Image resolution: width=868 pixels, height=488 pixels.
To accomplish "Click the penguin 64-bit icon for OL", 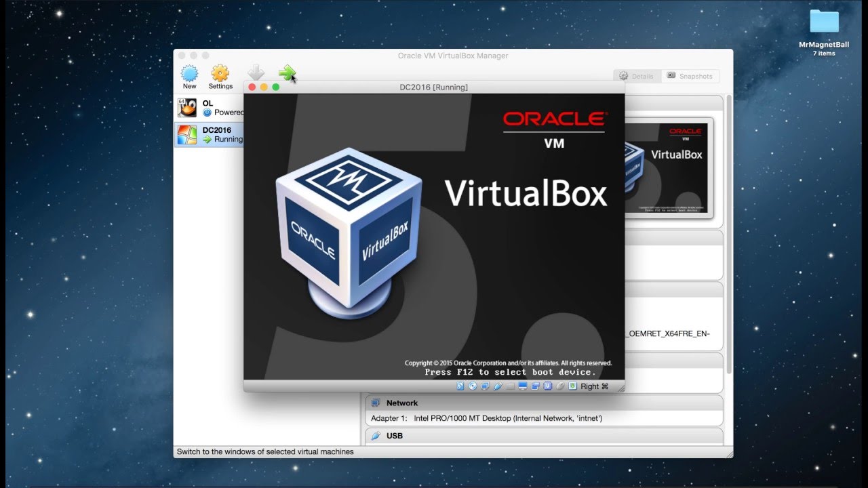I will pyautogui.click(x=187, y=108).
